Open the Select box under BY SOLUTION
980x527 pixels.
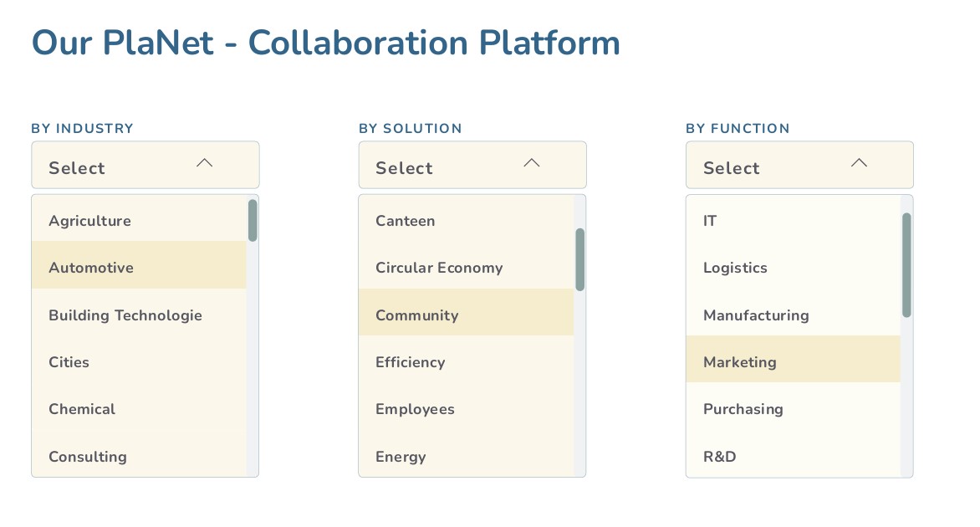[443, 165]
